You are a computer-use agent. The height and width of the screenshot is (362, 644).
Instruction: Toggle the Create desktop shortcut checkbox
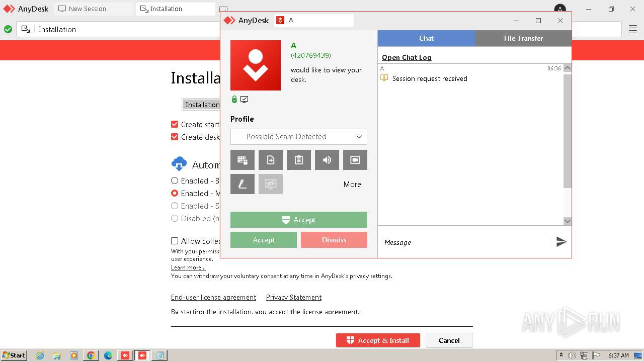175,137
